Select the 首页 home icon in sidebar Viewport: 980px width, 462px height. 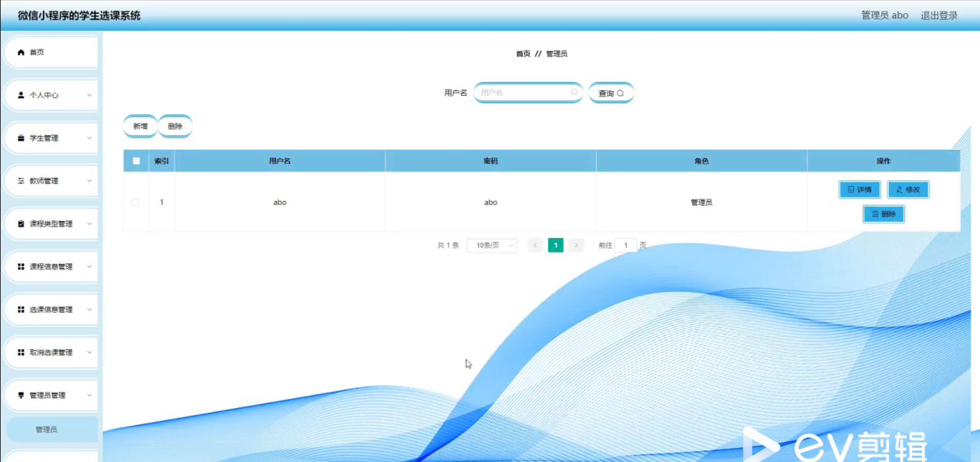19,53
